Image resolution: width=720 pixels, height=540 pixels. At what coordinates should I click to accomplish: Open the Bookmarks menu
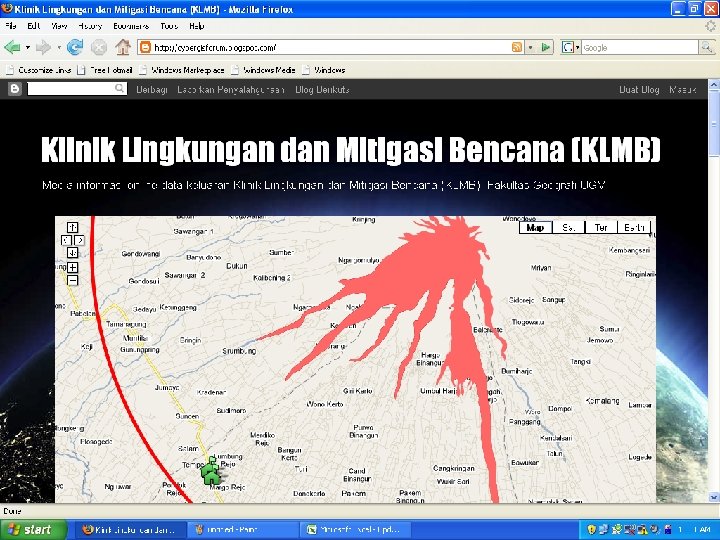click(x=131, y=26)
